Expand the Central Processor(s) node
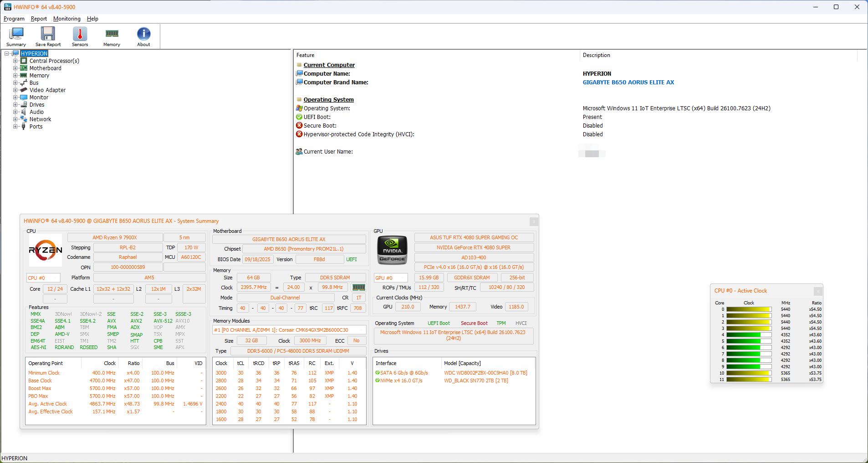The image size is (868, 463). click(15, 61)
